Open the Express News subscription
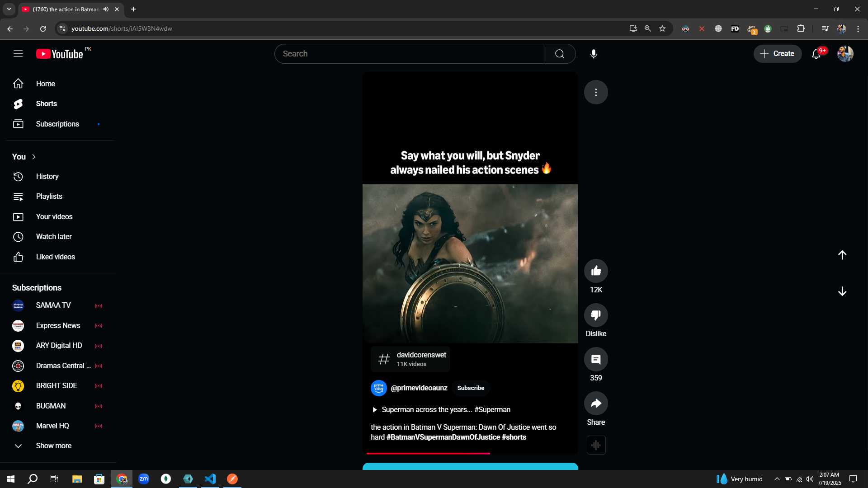The width and height of the screenshot is (868, 488). [x=58, y=325]
